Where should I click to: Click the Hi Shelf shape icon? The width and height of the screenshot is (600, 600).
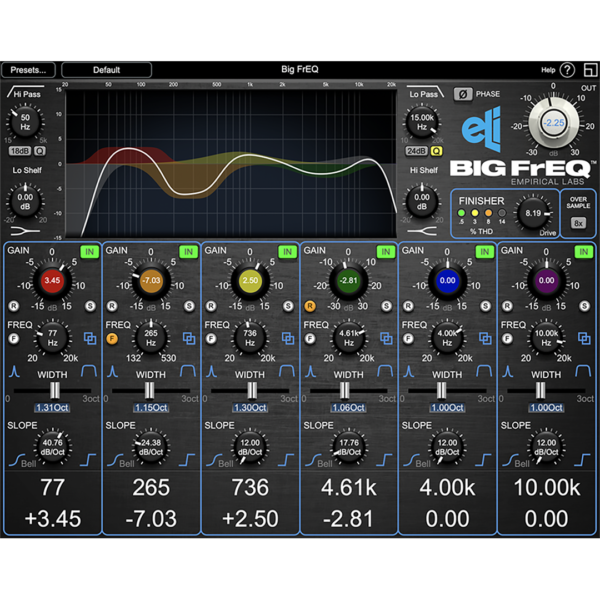click(422, 231)
